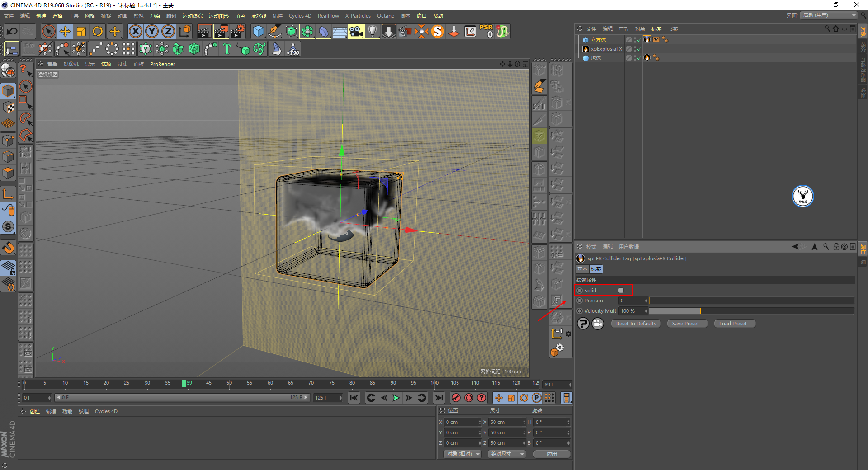
Task: Toggle the X axis lock
Action: pyautogui.click(x=135, y=31)
